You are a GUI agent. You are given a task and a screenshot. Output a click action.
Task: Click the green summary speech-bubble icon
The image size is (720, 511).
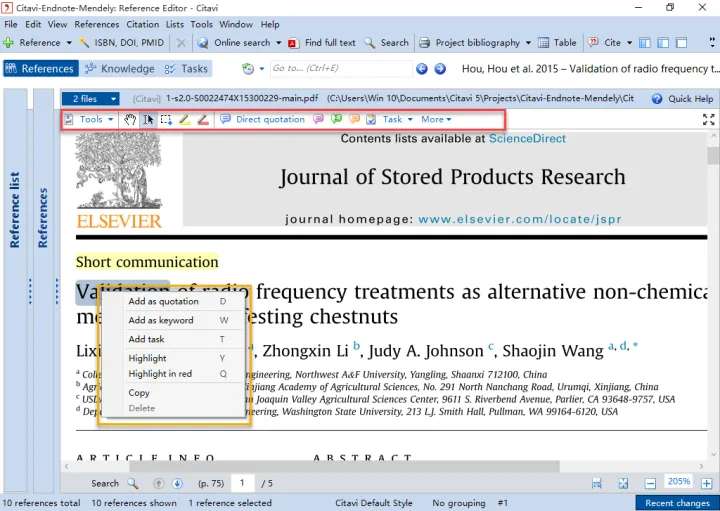(x=337, y=119)
